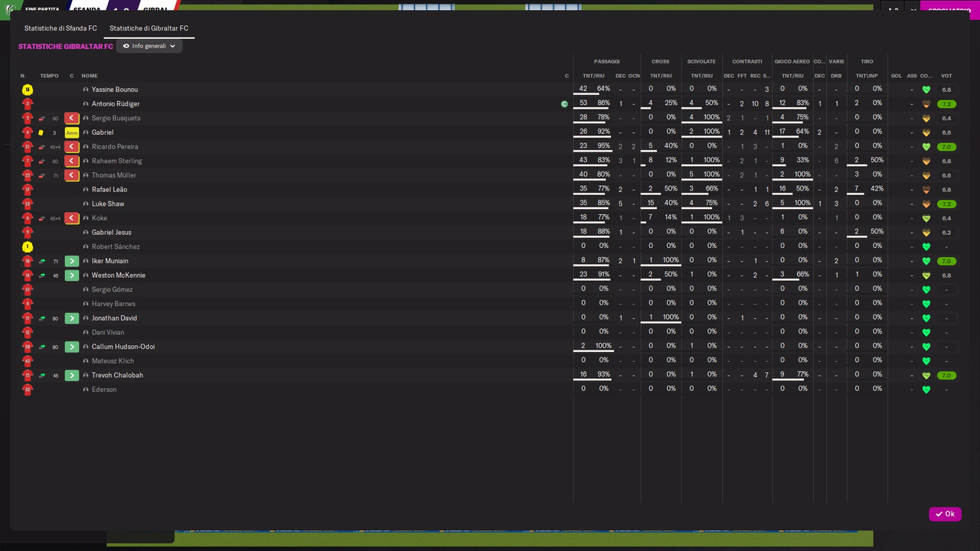Sort by the GOL column header
980x551 pixels.
click(896, 76)
